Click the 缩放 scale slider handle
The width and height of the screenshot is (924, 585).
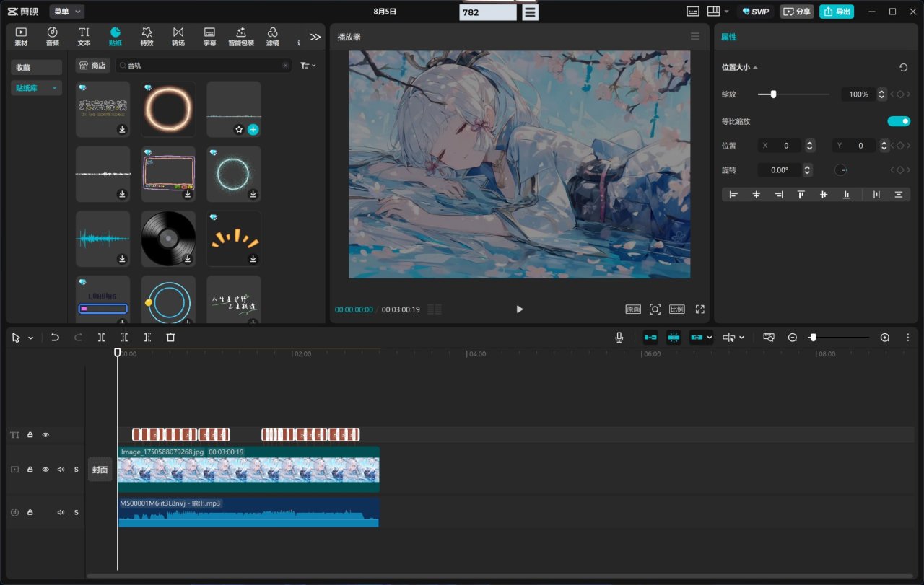pyautogui.click(x=773, y=94)
